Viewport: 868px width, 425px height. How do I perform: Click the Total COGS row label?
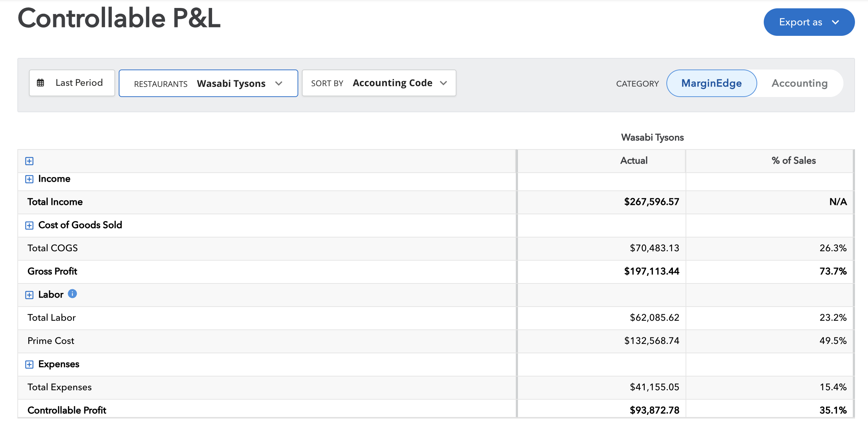point(52,248)
